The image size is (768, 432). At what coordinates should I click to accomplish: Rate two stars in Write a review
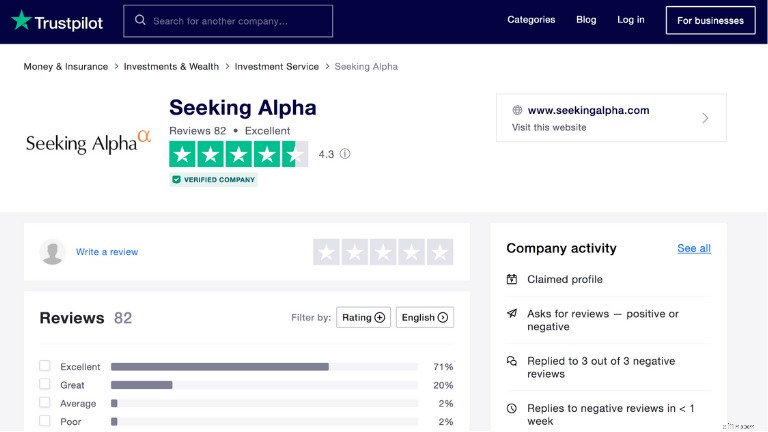tap(355, 252)
